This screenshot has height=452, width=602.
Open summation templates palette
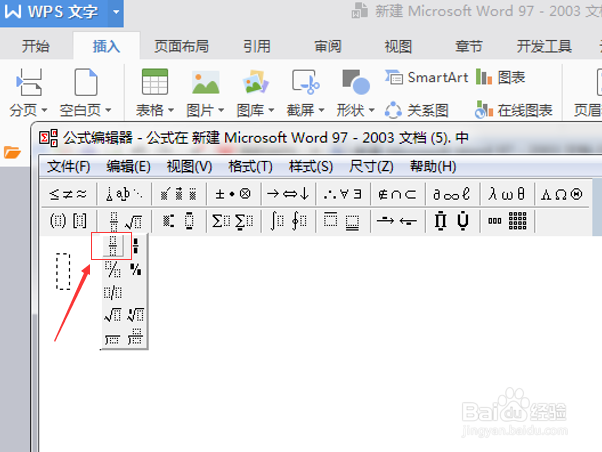(233, 221)
